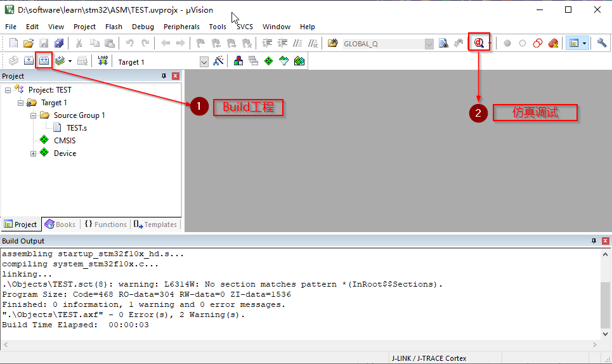Open Configuration with the wrench icon

(601, 43)
